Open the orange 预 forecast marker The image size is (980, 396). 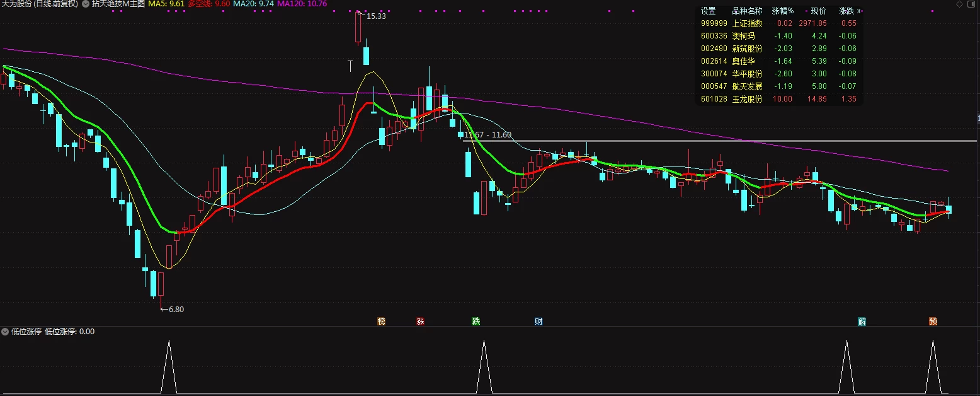933,322
